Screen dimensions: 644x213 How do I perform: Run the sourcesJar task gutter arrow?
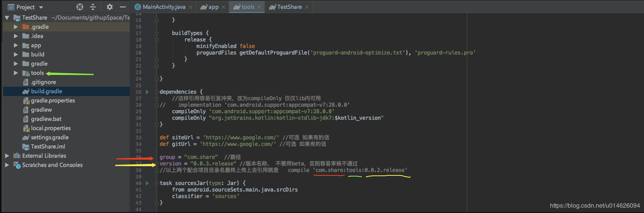(147, 183)
